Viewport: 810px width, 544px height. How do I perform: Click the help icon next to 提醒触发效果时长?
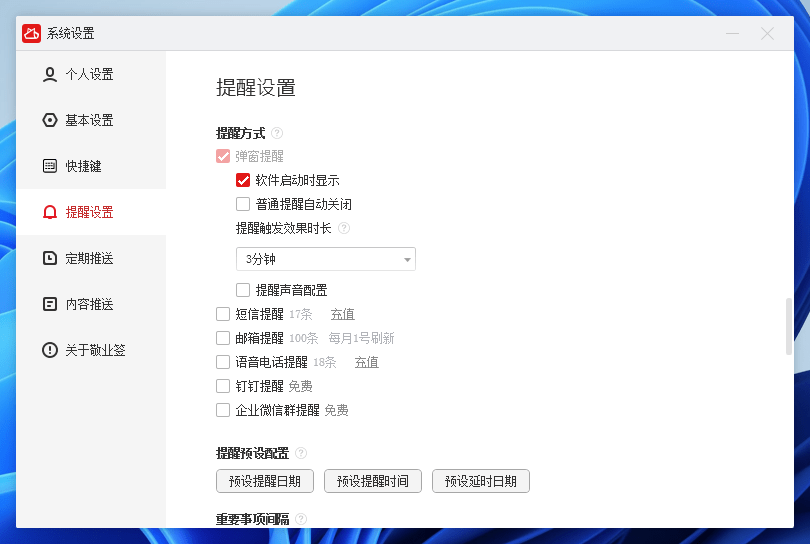(344, 228)
